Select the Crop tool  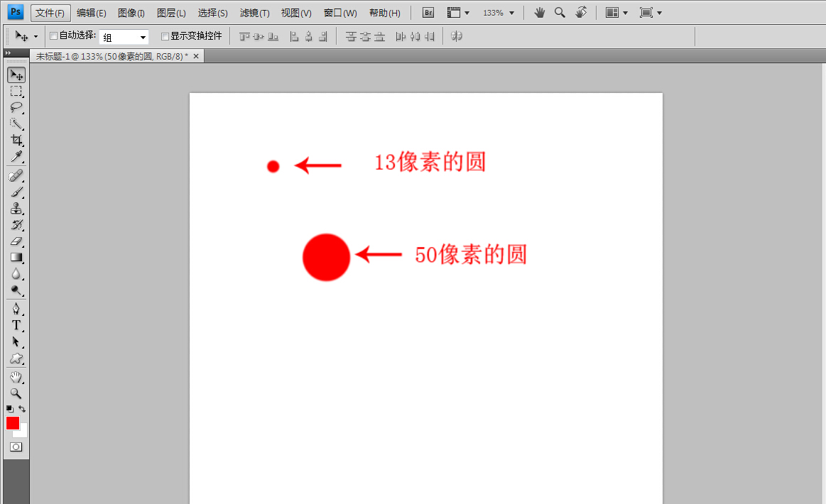coord(16,140)
